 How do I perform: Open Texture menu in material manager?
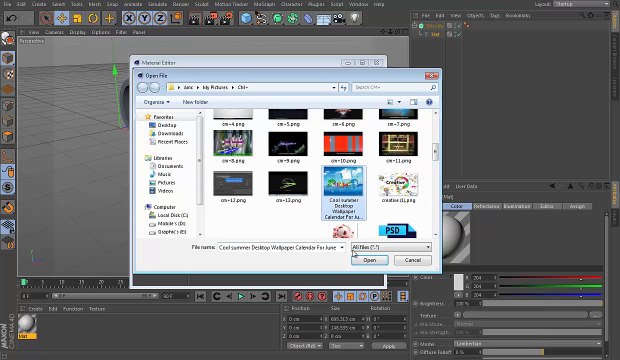(x=97, y=309)
